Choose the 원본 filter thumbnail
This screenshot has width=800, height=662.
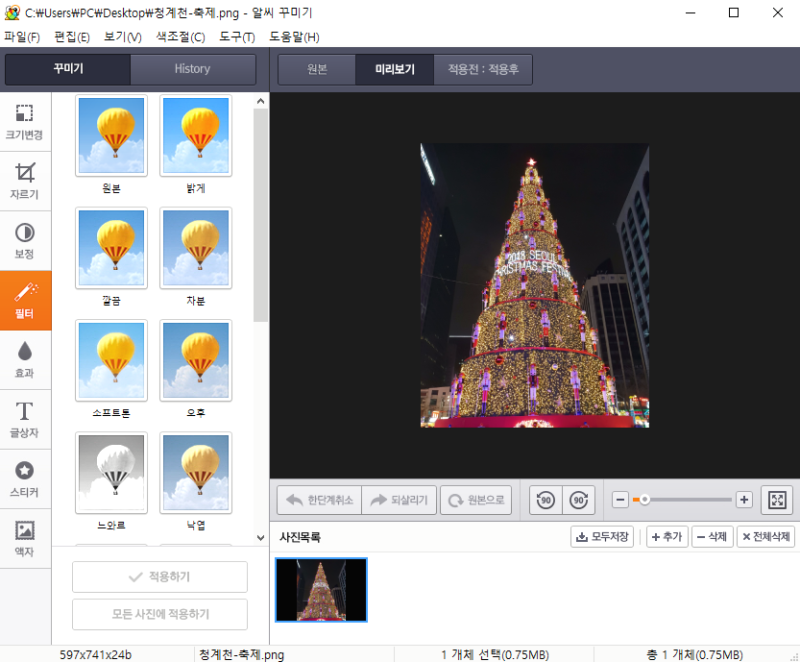coord(111,136)
